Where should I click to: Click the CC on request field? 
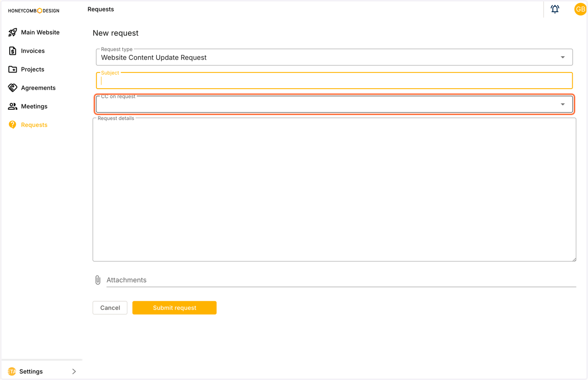click(x=334, y=104)
